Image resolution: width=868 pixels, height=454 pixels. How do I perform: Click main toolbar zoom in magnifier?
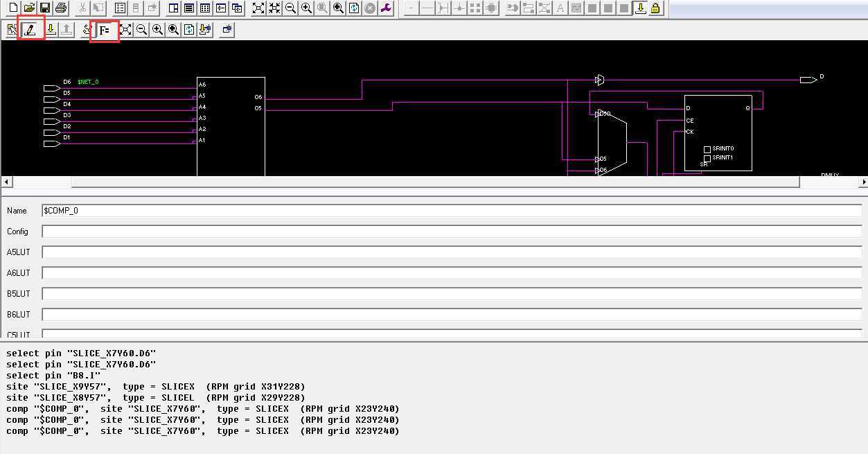[306, 8]
